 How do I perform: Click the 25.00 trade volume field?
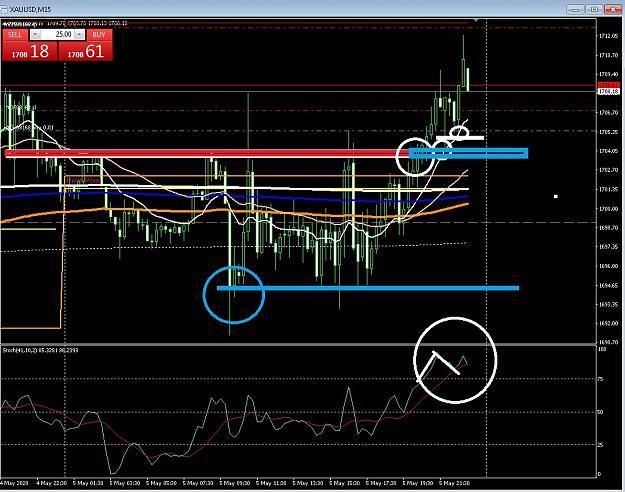(58, 35)
